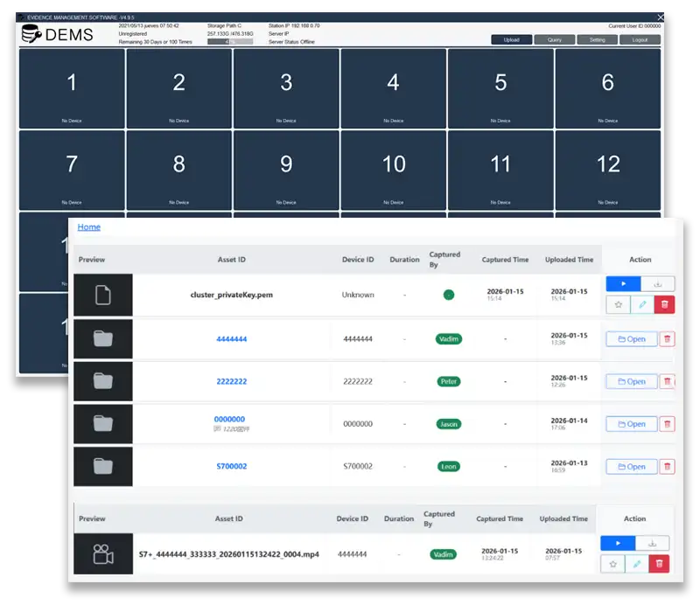This screenshot has height=612, width=700.
Task: Open the Setting button in DEMS window
Action: point(597,39)
